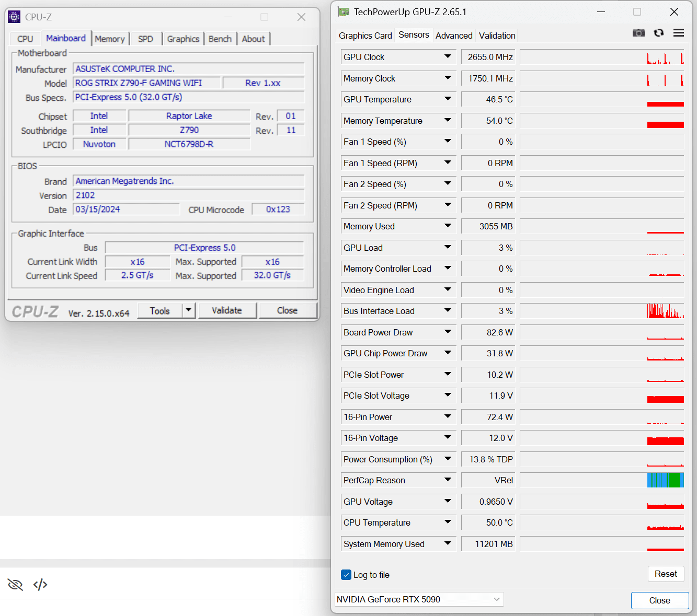
Task: Select the Memory tab in CPU-Z
Action: (110, 39)
